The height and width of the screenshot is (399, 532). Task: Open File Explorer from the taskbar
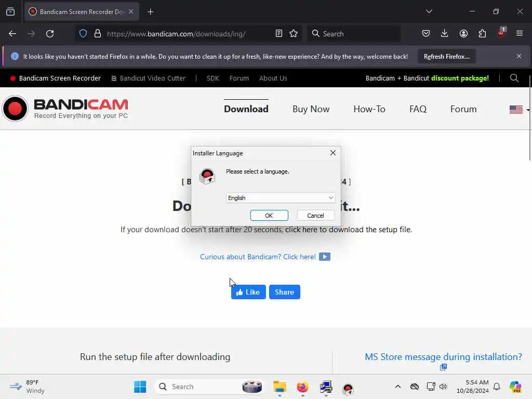[x=280, y=387]
